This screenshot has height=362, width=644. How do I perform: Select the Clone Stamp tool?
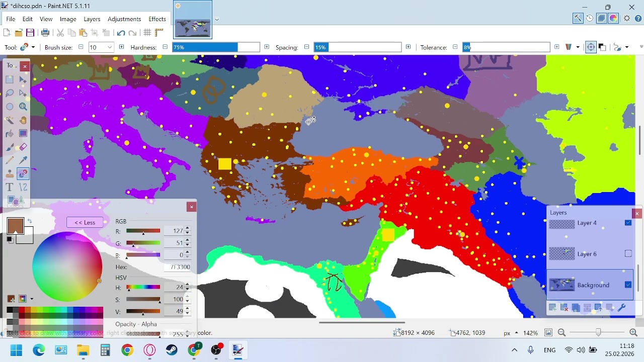pos(10,174)
